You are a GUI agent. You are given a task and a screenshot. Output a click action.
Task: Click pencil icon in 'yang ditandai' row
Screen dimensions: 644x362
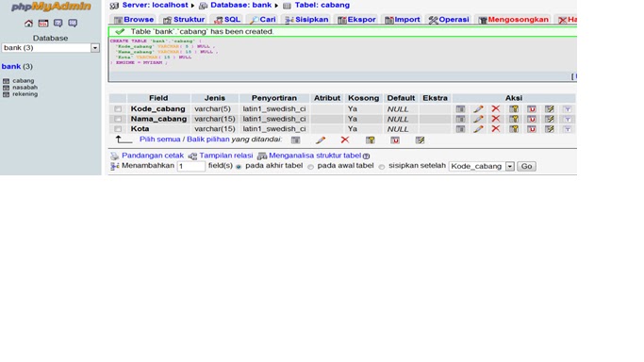321,140
